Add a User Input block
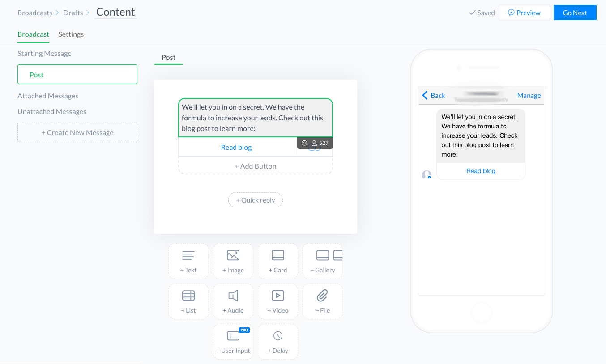Image resolution: width=606 pixels, height=364 pixels. [x=233, y=342]
